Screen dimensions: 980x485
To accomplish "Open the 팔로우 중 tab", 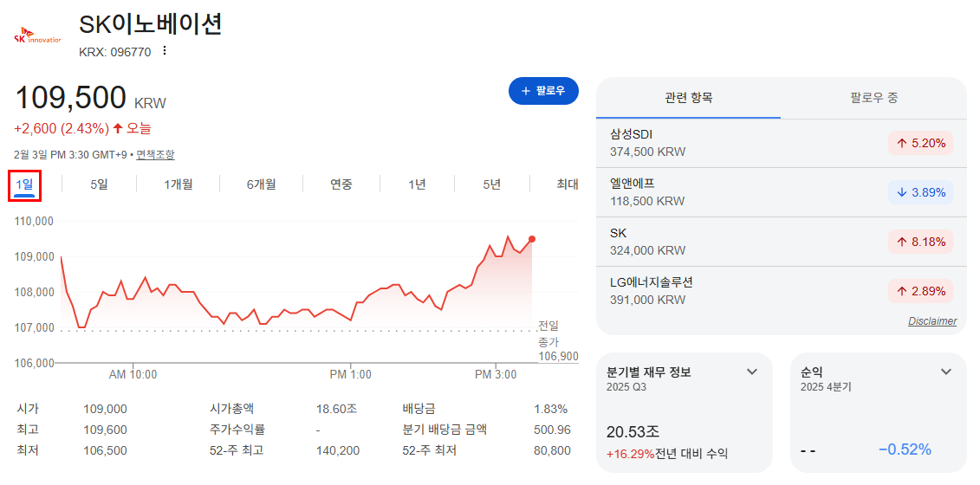I will click(873, 98).
